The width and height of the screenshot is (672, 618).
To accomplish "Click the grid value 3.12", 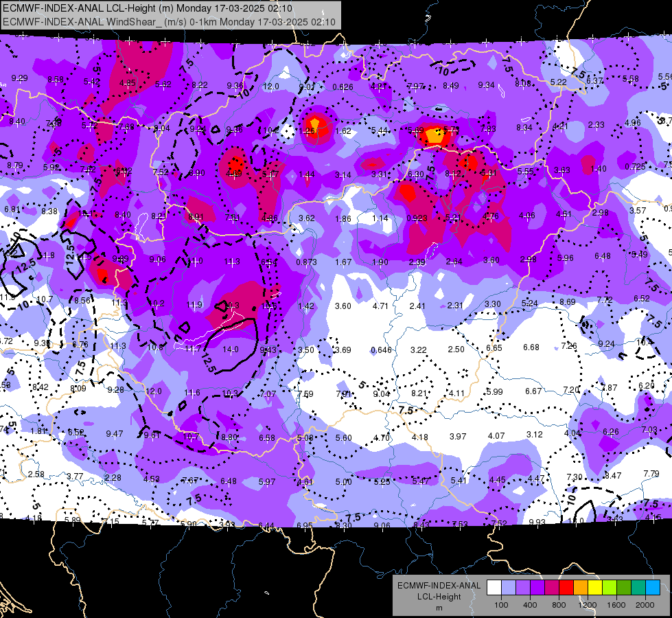I will point(535,435).
